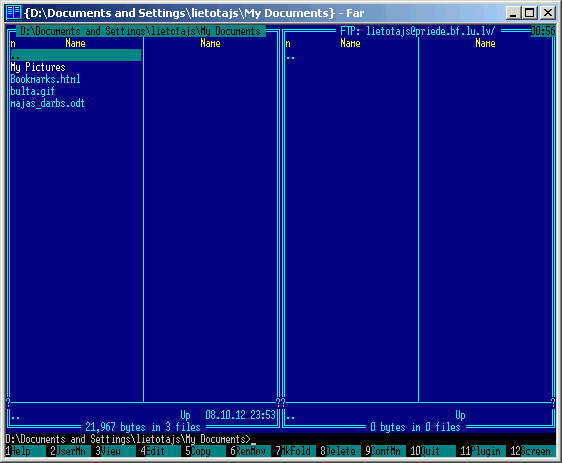Click the left panel sort mode letter n
This screenshot has width=562, height=463.
click(x=13, y=44)
